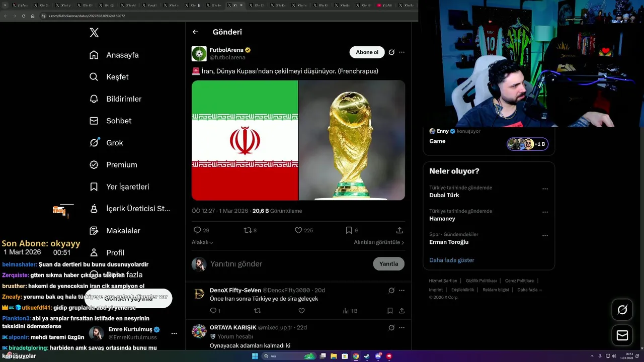Open Hamaney trending topic
The image size is (644, 362).
pos(442,219)
